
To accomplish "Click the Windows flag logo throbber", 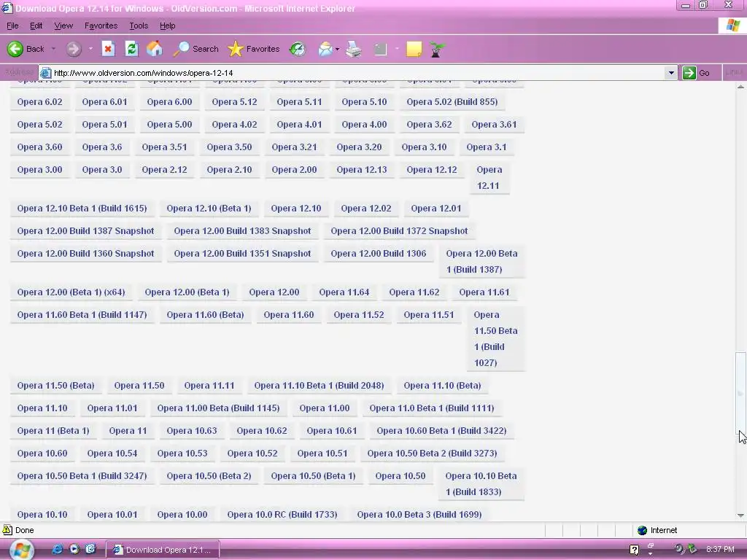I will coord(732,26).
